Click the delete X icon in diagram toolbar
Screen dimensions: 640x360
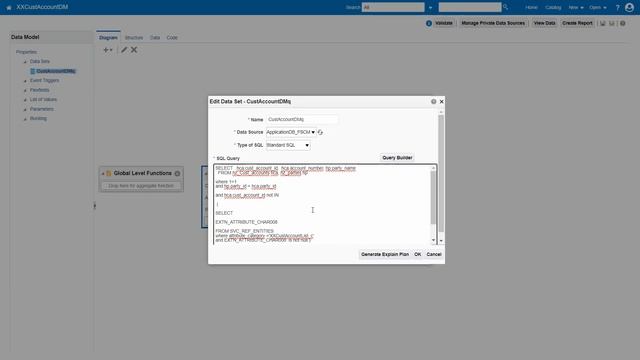pyautogui.click(x=134, y=50)
